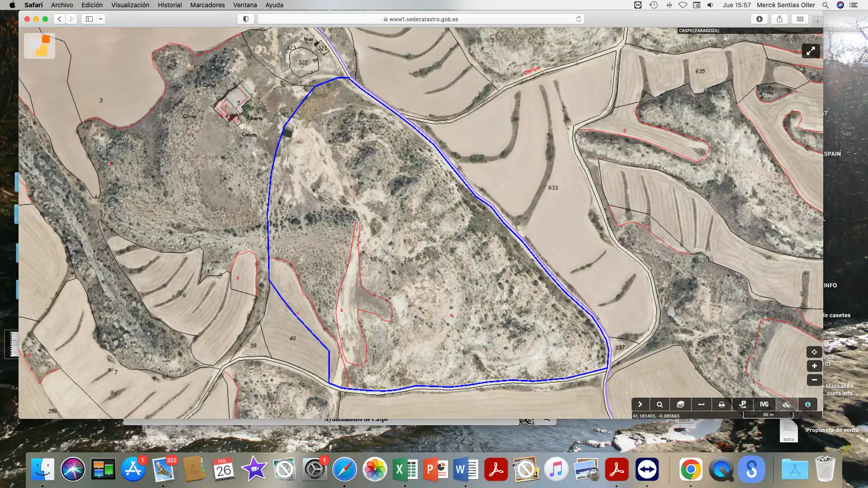This screenshot has width=868, height=488.
Task: Open Time Machine status menu
Action: tap(653, 5)
